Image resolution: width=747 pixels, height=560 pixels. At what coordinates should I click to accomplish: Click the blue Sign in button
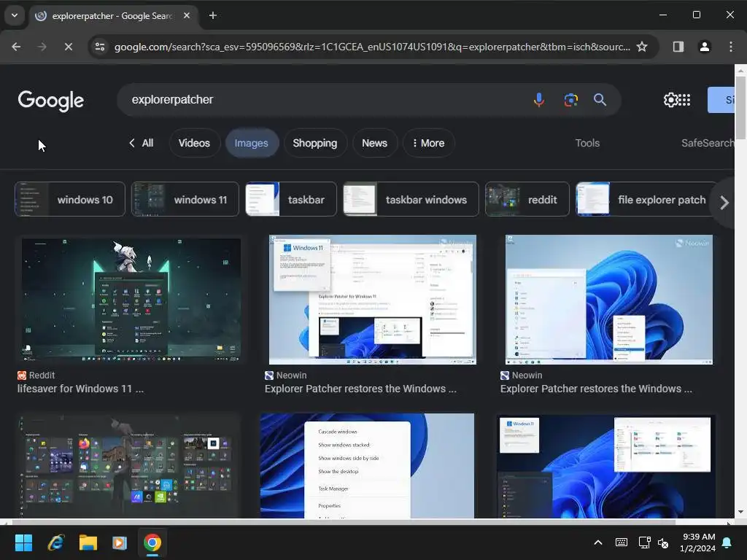click(x=721, y=99)
